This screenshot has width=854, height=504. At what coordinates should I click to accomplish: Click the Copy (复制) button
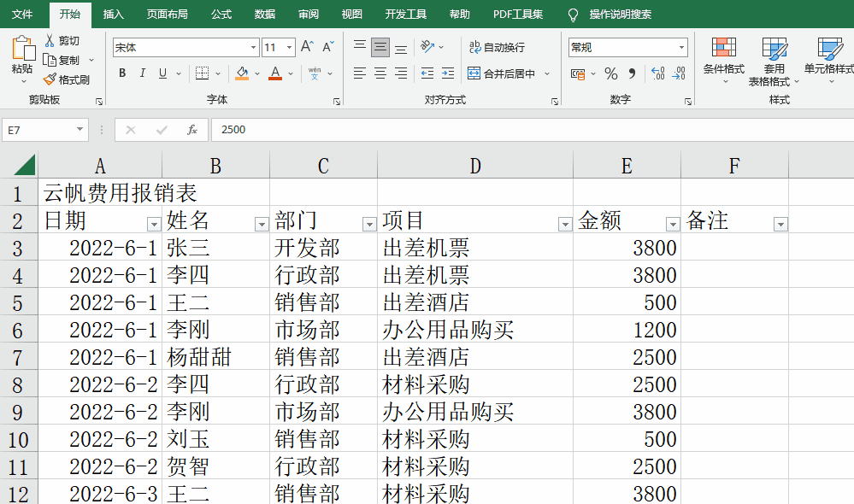pyautogui.click(x=62, y=61)
